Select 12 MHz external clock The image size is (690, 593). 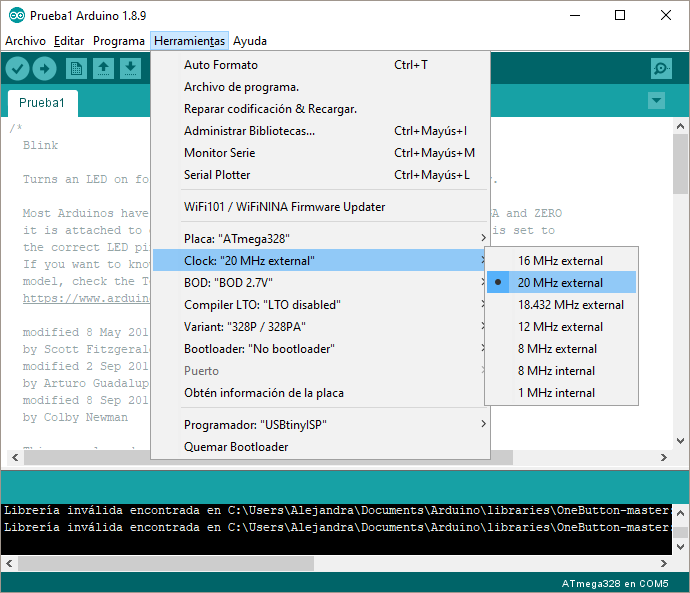point(562,326)
